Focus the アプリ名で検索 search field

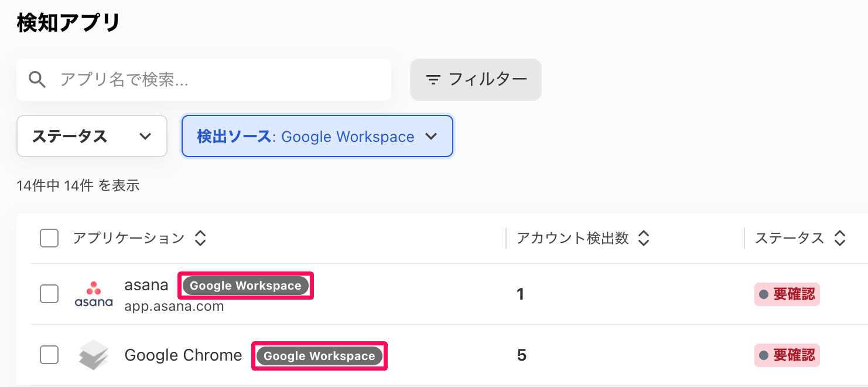[x=204, y=80]
